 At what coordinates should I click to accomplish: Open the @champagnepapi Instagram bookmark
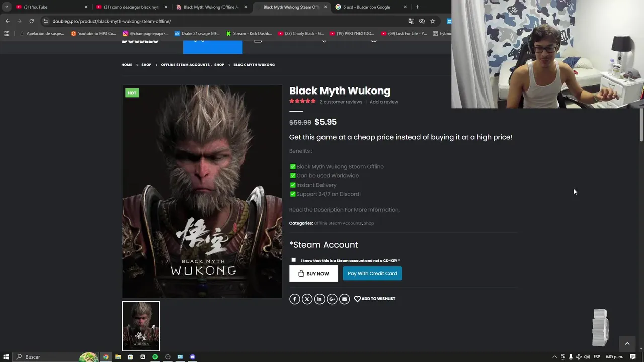145,34
